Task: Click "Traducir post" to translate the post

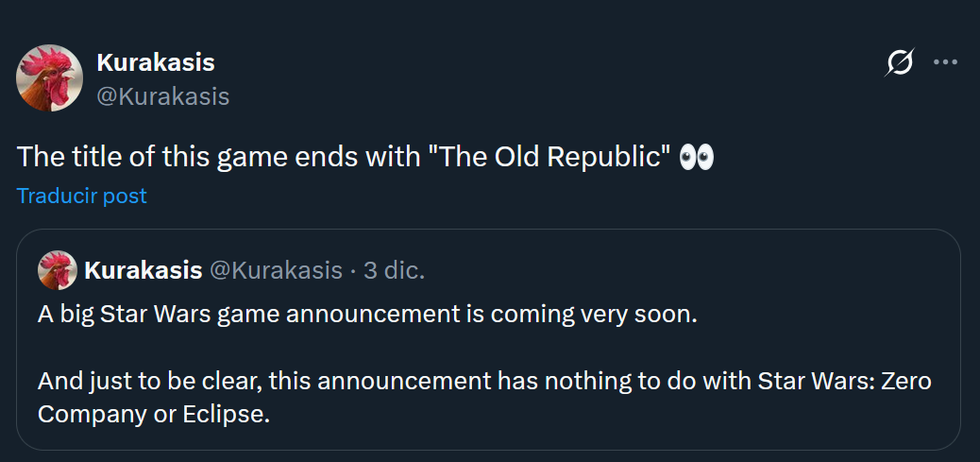Action: coord(82,196)
